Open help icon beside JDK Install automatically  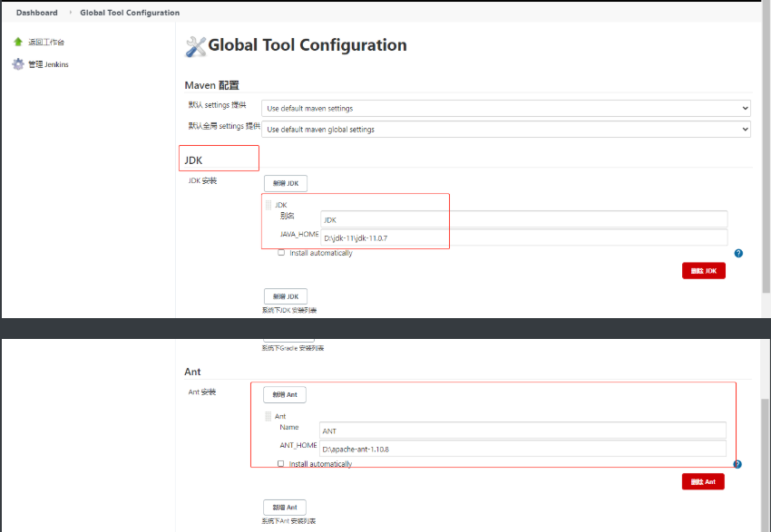(x=738, y=254)
